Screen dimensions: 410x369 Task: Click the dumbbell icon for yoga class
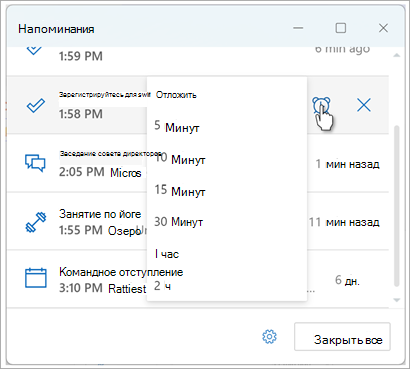[36, 222]
